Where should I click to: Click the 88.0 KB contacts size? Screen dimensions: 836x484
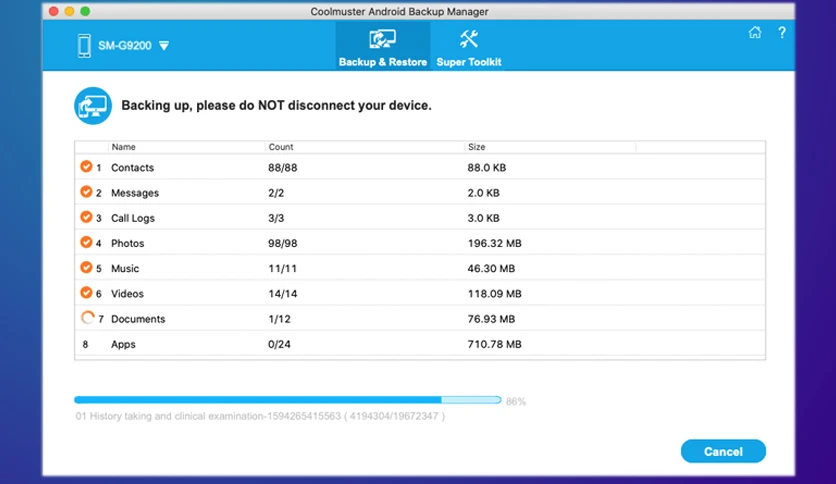click(x=487, y=167)
